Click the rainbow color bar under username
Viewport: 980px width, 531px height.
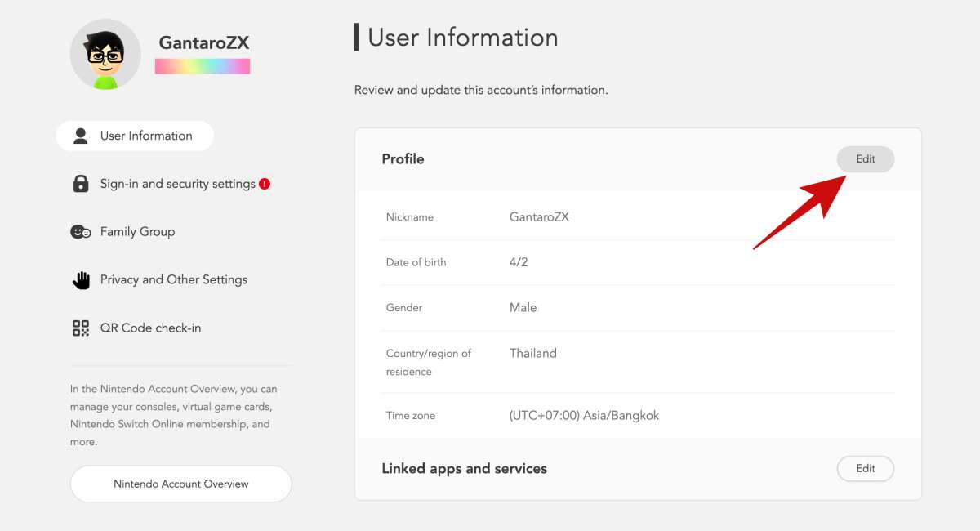coord(203,66)
